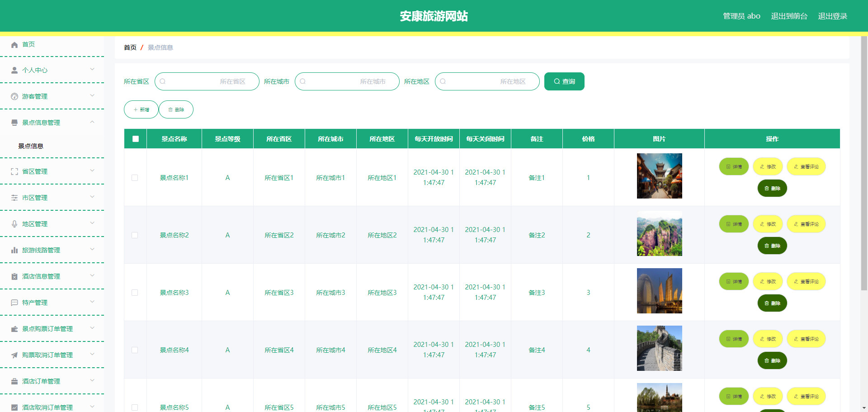Screen dimensions: 868x412
Task: Collapse 景点信息管理 menu chevron
Action: tap(92, 122)
